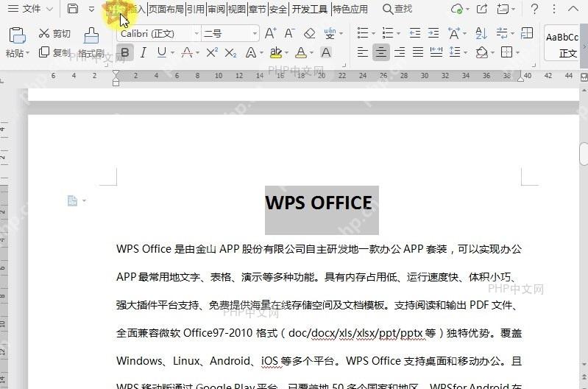The height and width of the screenshot is (389, 588).
Task: Switch to 页面布局 (Page Layout) tab
Action: pos(166,9)
